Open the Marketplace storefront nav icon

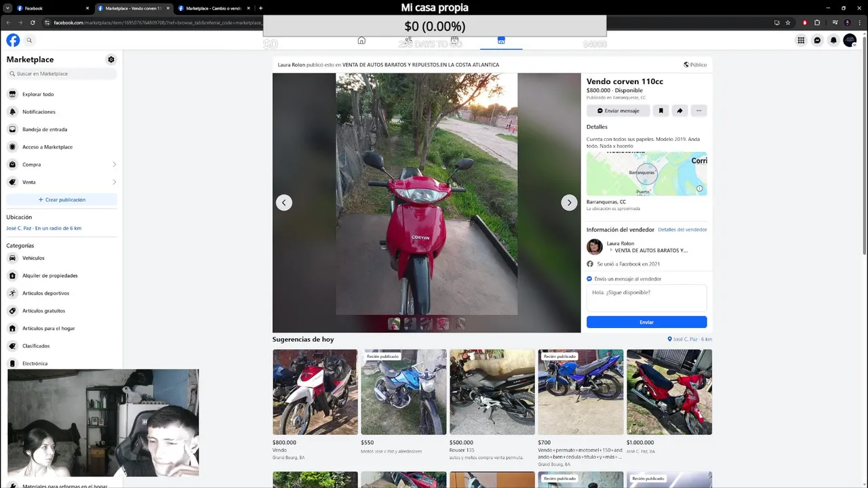click(x=501, y=41)
